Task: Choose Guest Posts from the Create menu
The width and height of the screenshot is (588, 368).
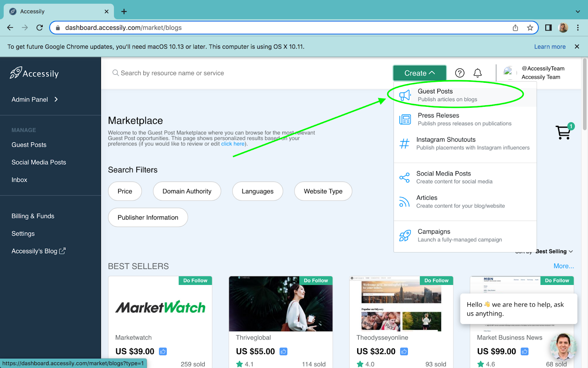Action: point(465,95)
